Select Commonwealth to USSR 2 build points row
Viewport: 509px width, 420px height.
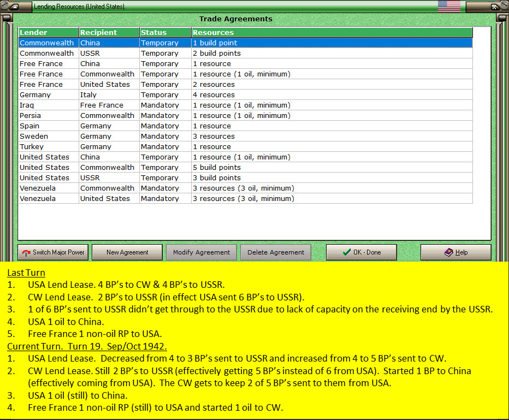(x=245, y=53)
